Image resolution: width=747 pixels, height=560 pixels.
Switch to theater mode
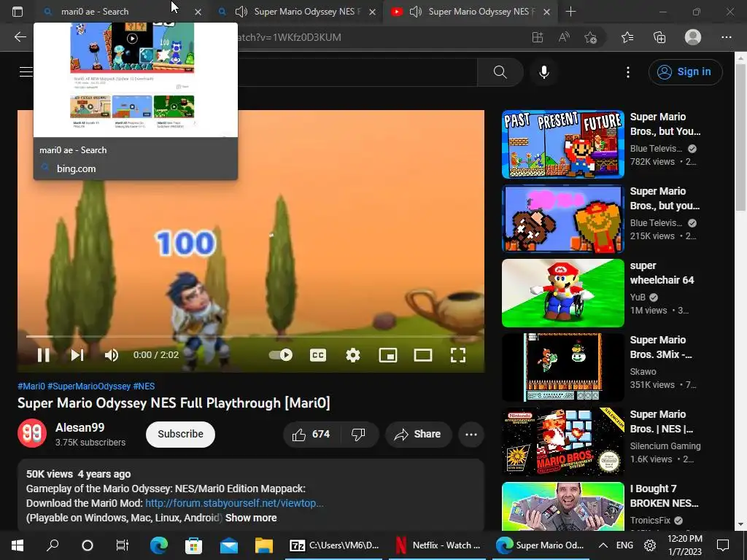click(423, 355)
